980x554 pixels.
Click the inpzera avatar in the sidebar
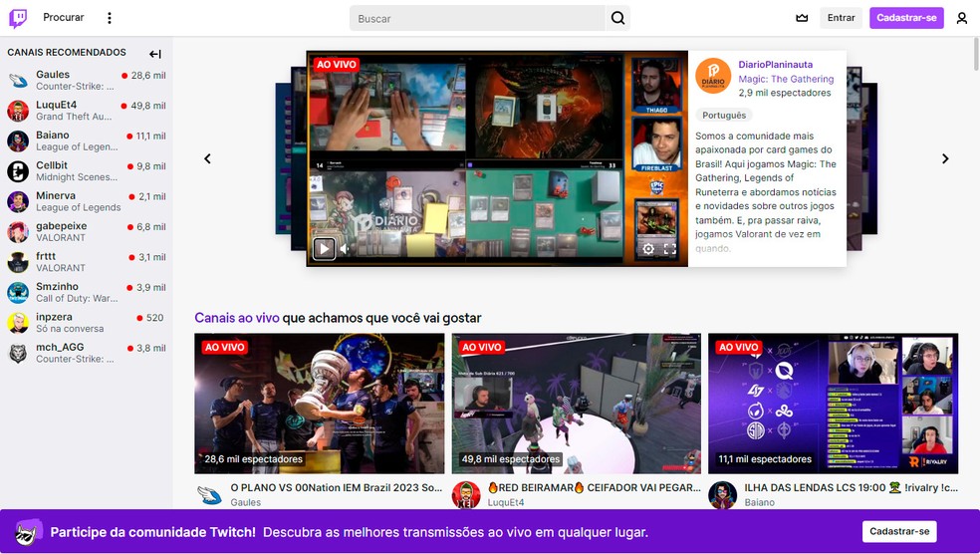(x=18, y=323)
